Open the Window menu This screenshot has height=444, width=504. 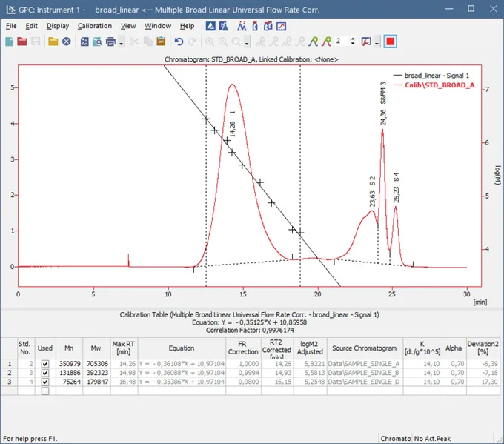[158, 26]
